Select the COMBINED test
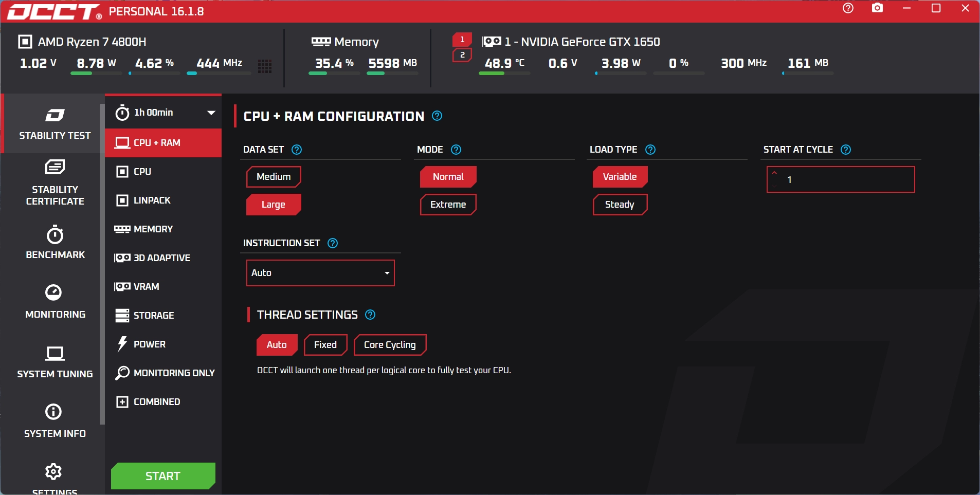Screen dimensions: 980x495 (x=164, y=402)
